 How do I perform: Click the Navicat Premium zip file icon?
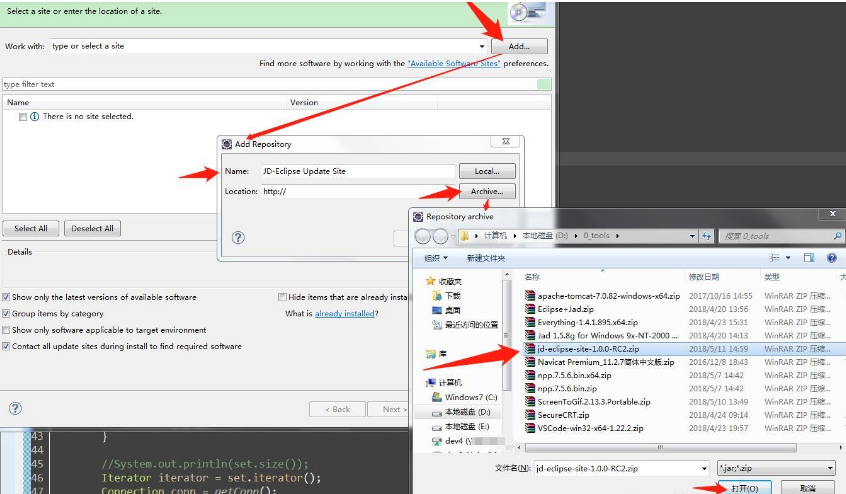point(530,362)
